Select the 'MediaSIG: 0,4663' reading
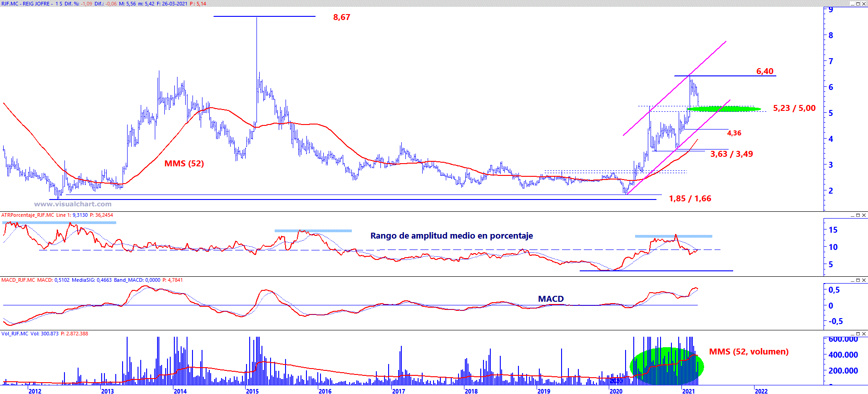The image size is (868, 394). pyautogui.click(x=92, y=280)
